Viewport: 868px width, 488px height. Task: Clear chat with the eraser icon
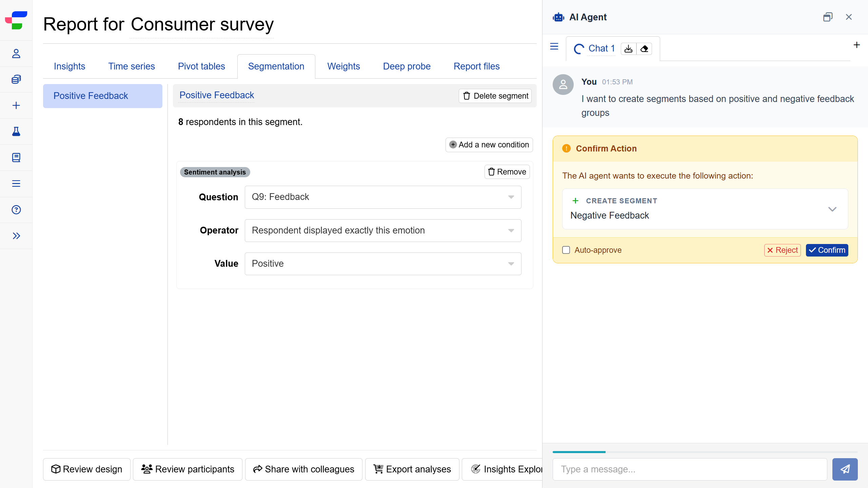644,49
